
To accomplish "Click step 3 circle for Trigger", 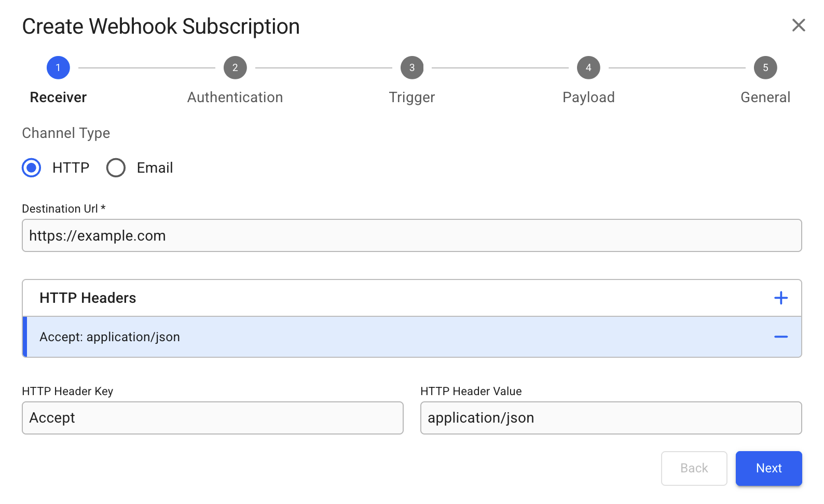I will pos(412,68).
